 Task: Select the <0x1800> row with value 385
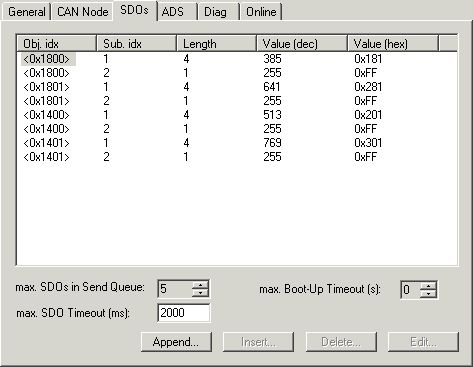click(237, 59)
